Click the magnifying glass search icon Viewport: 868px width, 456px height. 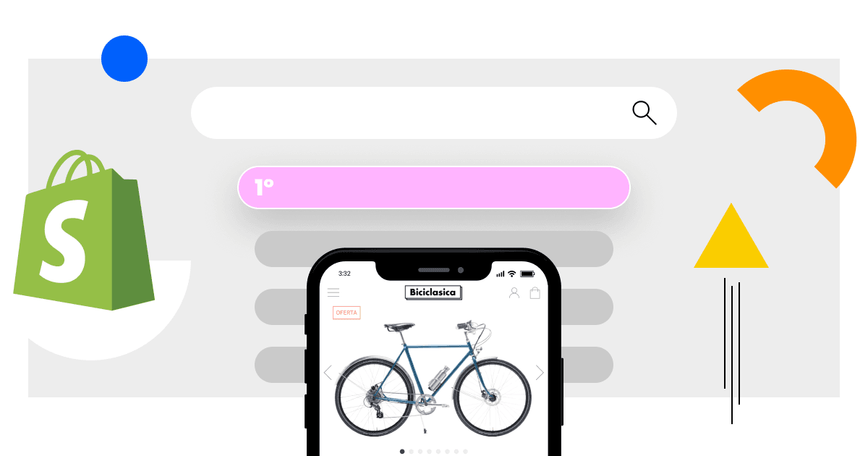(644, 113)
